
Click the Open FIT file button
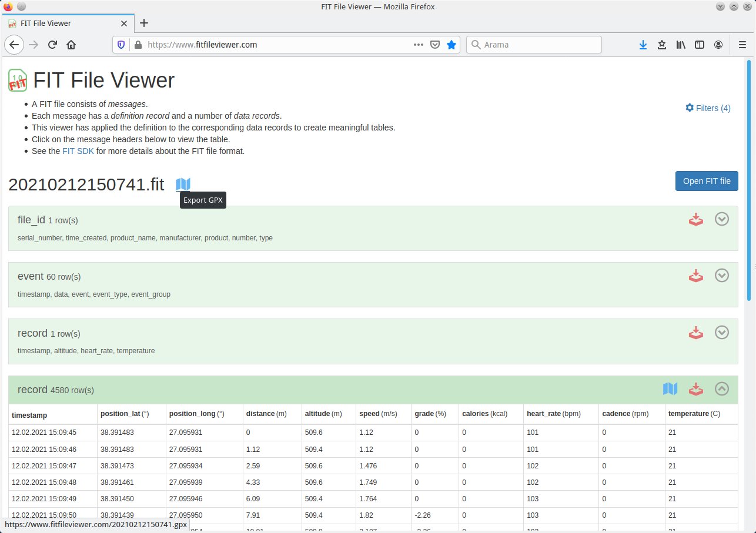[x=706, y=181]
